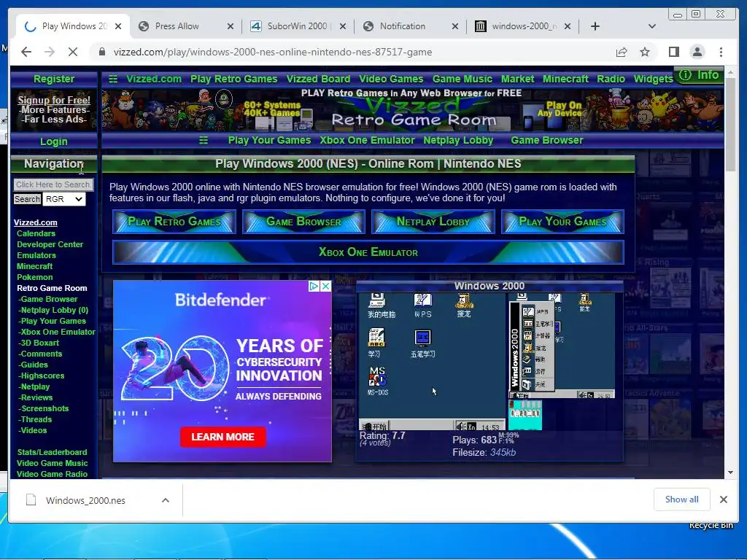The width and height of the screenshot is (747, 560).
Task: Click the Login link
Action: tap(54, 141)
